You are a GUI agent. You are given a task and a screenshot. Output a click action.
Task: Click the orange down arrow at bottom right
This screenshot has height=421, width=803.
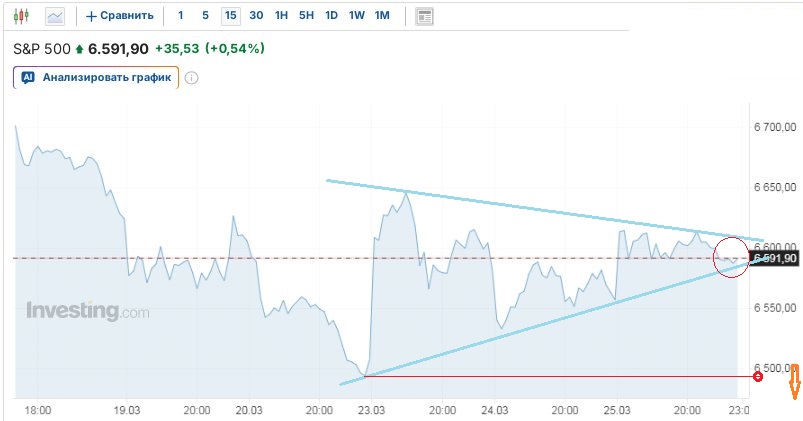[x=795, y=381]
